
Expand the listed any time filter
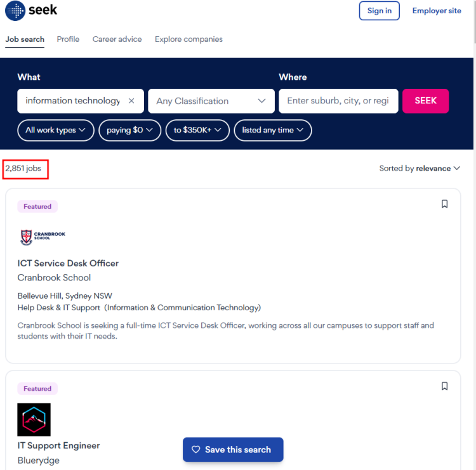pyautogui.click(x=273, y=130)
